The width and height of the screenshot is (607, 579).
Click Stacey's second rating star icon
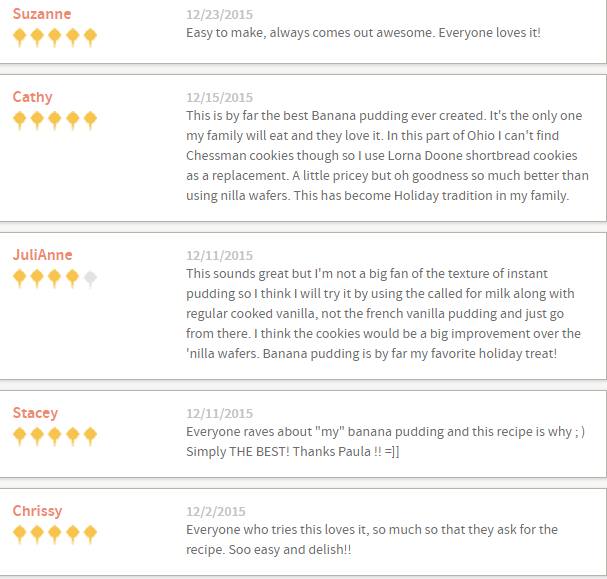[x=37, y=436]
